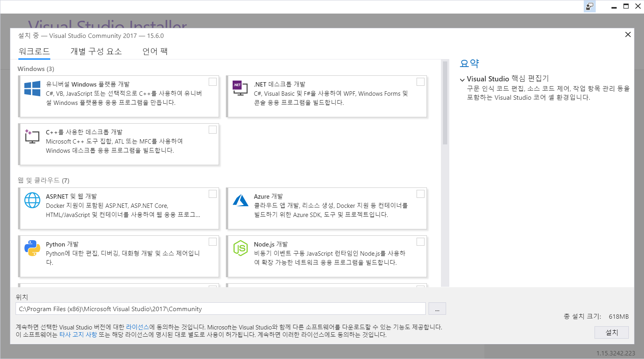Click the feedback icon in the title bar

tap(589, 6)
